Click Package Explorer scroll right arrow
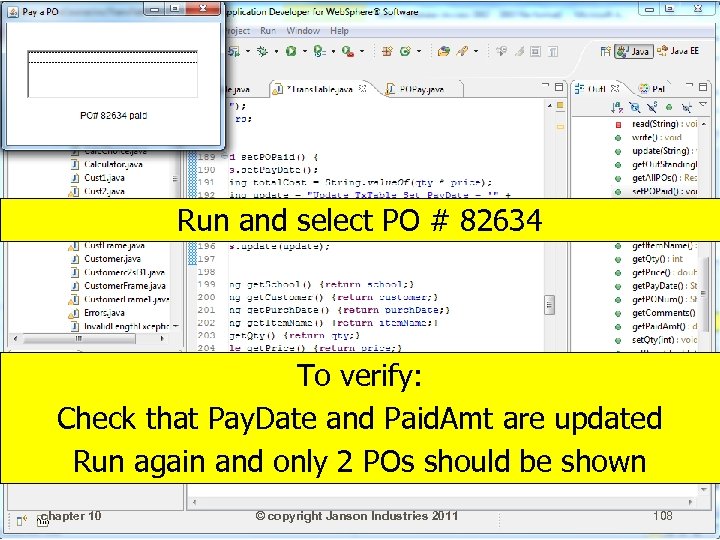This screenshot has height=540, width=720. [x=162, y=339]
